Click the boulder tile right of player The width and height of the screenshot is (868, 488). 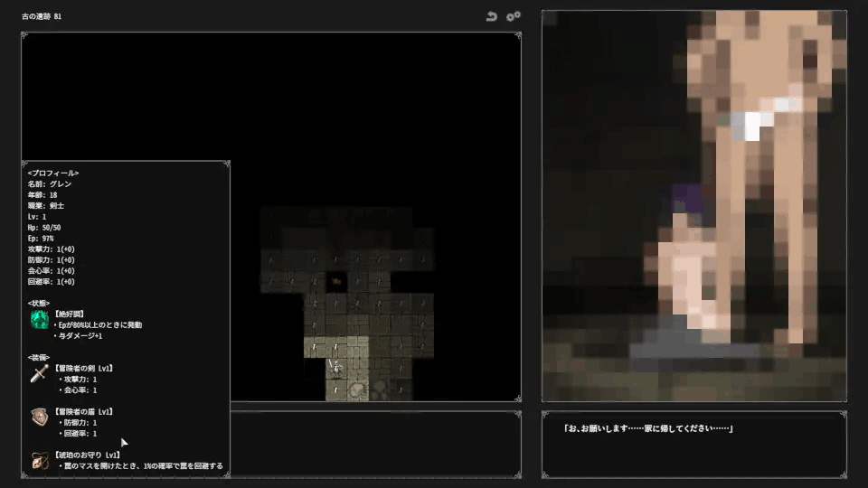[x=358, y=389]
